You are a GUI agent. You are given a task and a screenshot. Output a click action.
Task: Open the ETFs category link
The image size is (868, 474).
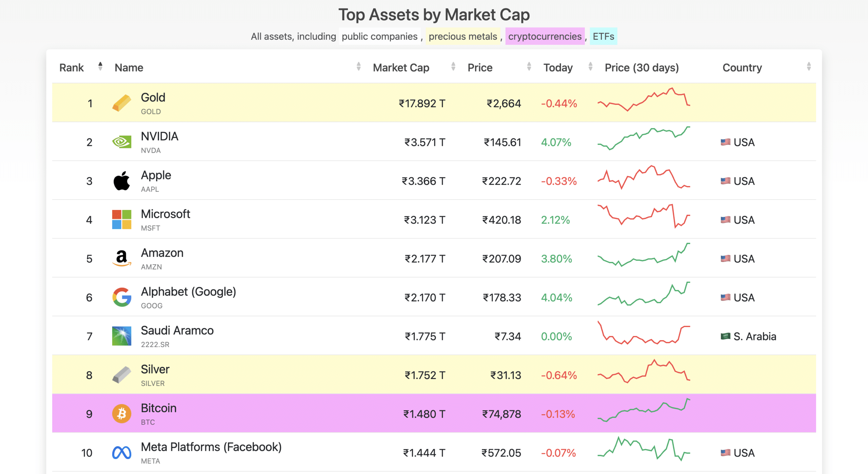tap(603, 36)
